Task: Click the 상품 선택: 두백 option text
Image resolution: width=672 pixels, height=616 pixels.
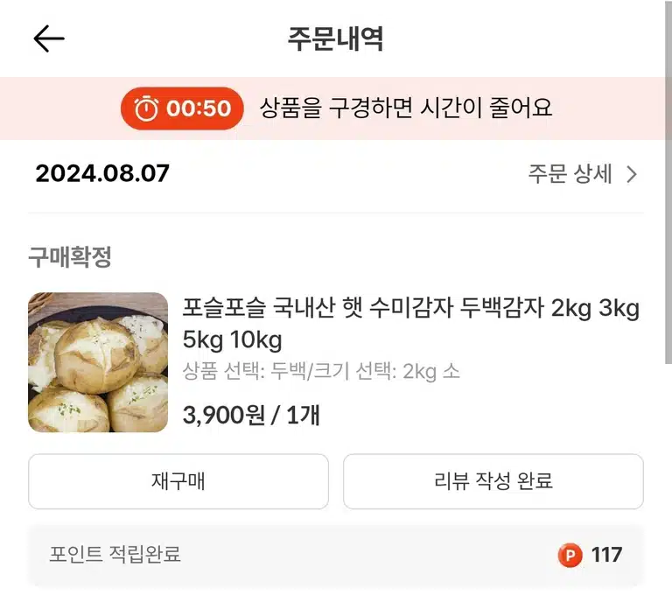Action: 245,371
